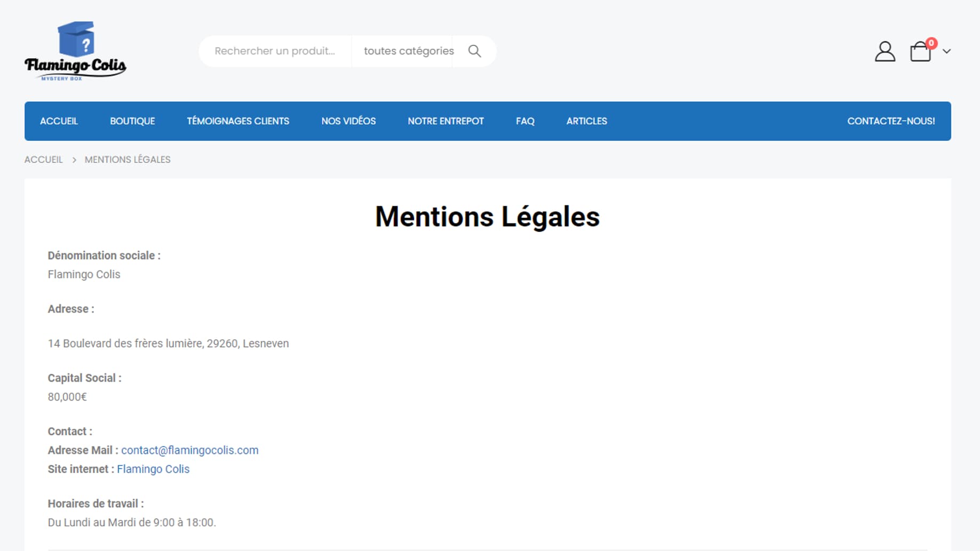Open the shopping cart icon
Screen dimensions: 980x551
pos(920,52)
